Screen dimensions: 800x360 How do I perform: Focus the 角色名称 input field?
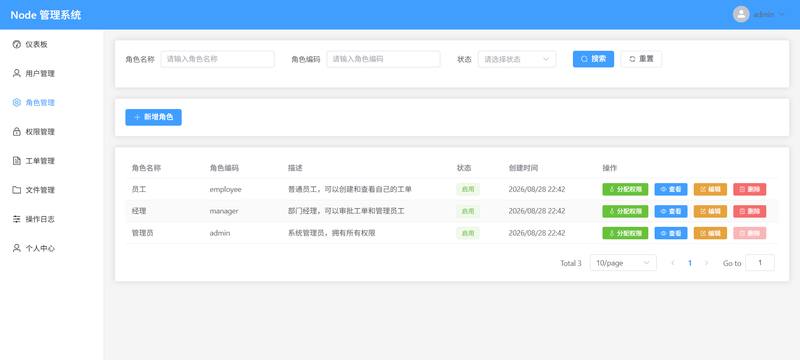(218, 59)
